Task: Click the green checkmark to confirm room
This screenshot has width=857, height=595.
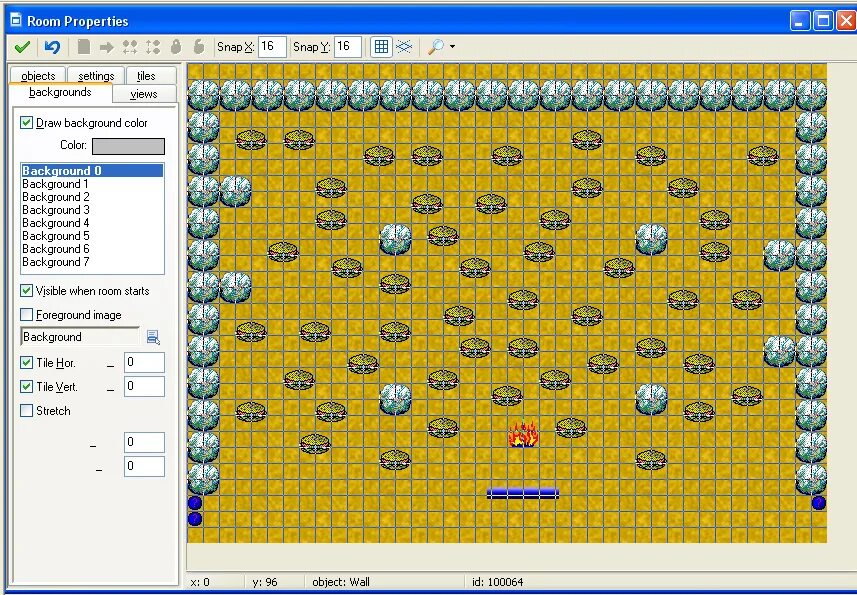Action: (x=22, y=47)
